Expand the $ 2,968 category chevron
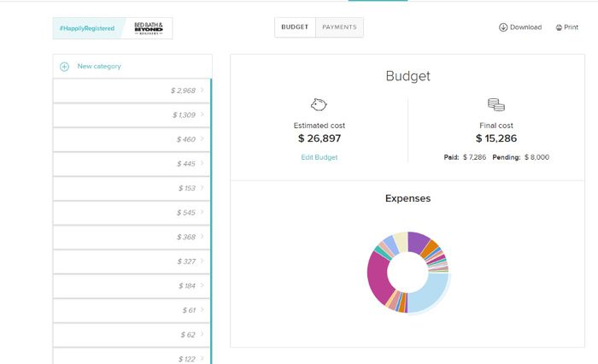598x364 pixels. tap(202, 90)
